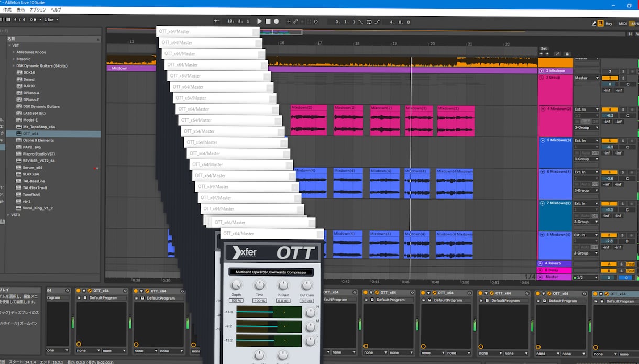Image resolution: width=639 pixels, height=364 pixels.
Task: Open the 表示 menu
Action: [x=20, y=10]
